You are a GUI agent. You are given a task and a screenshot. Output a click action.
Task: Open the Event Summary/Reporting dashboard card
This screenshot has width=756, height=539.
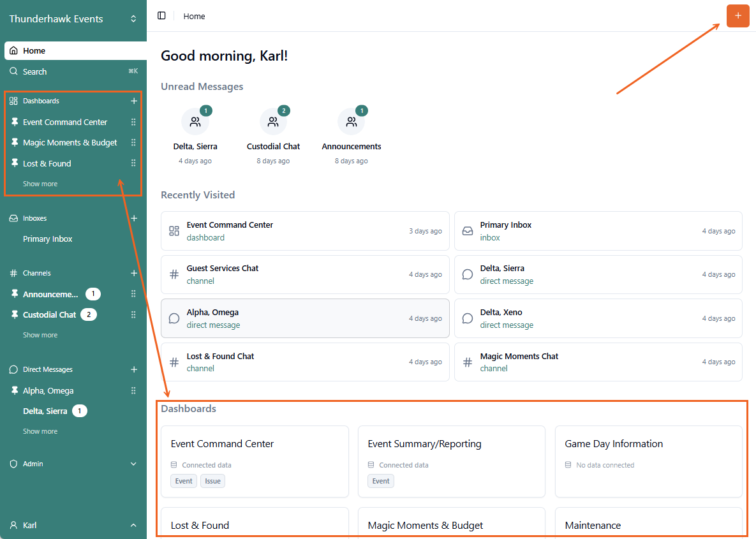coord(451,461)
